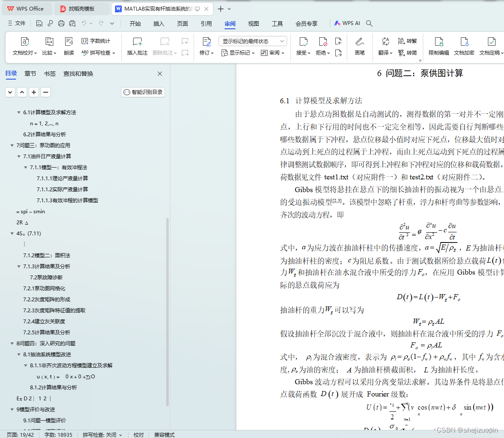Viewport: 504px width, 438px height.
Task: Collapse the 9模型评价与改进 node
Action: [12, 409]
